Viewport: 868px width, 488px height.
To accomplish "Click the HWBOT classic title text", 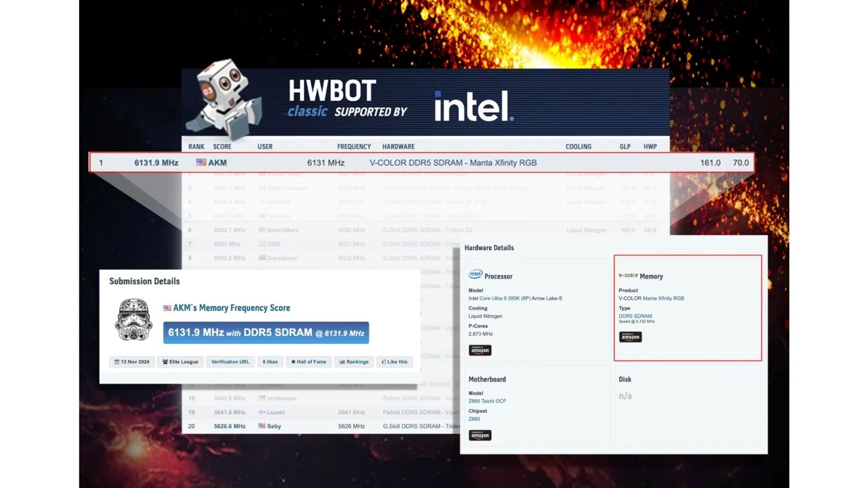I will [332, 99].
